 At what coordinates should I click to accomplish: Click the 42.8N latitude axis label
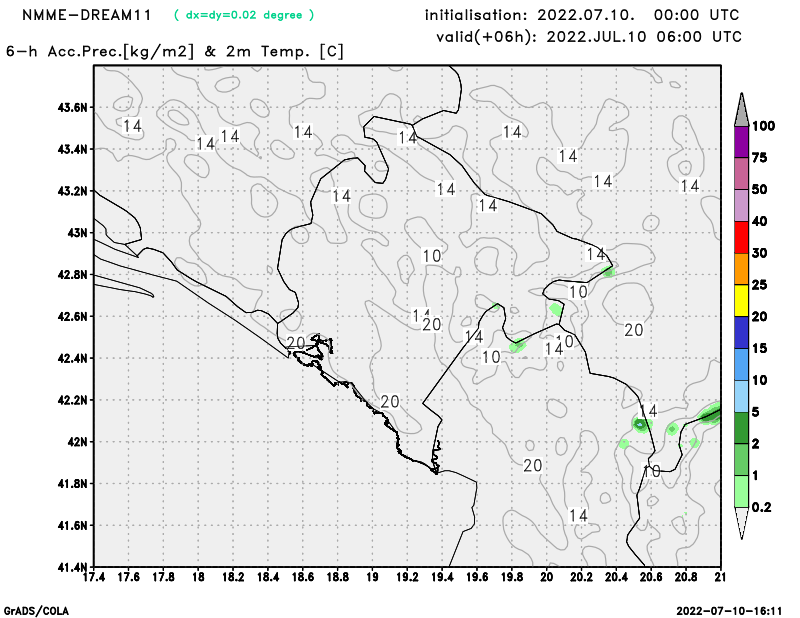pyautogui.click(x=72, y=275)
